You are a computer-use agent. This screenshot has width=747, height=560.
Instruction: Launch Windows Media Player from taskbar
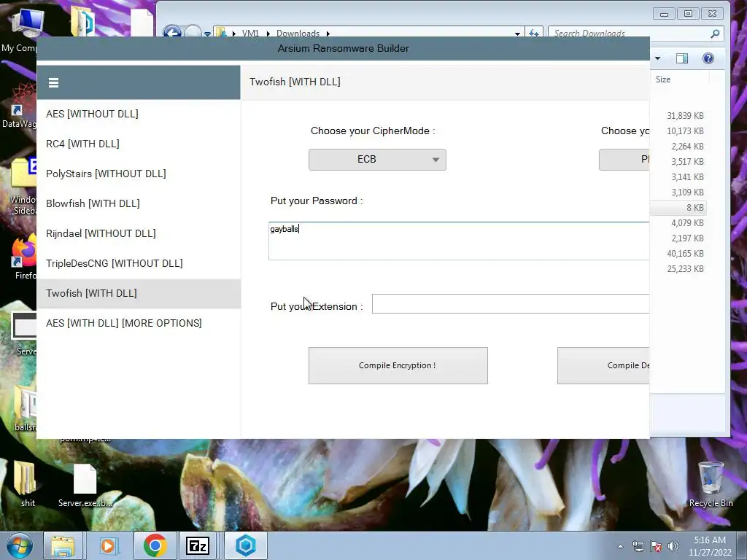(108, 545)
